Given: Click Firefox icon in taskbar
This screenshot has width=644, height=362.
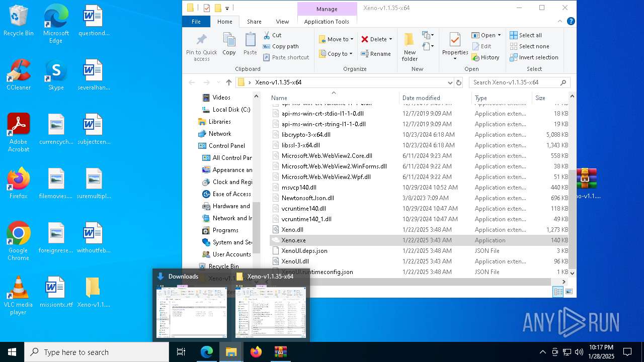Looking at the screenshot, I should pyautogui.click(x=256, y=352).
